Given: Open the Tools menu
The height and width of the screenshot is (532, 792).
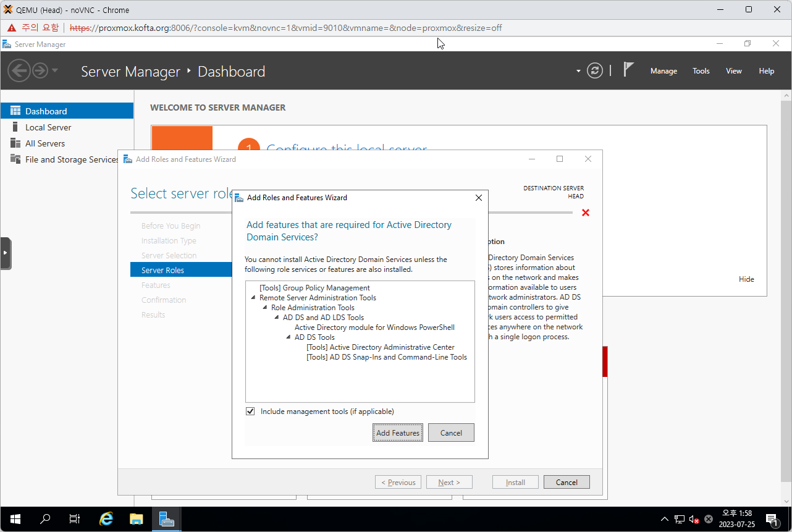Looking at the screenshot, I should (701, 71).
